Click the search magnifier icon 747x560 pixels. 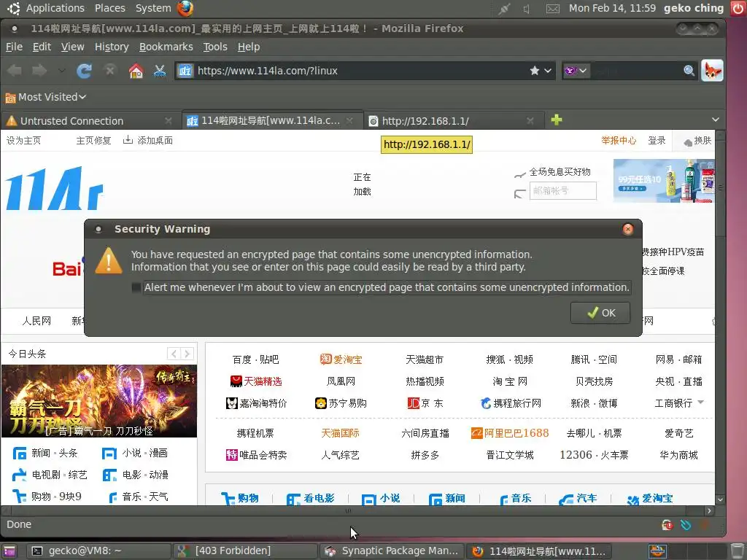[689, 71]
